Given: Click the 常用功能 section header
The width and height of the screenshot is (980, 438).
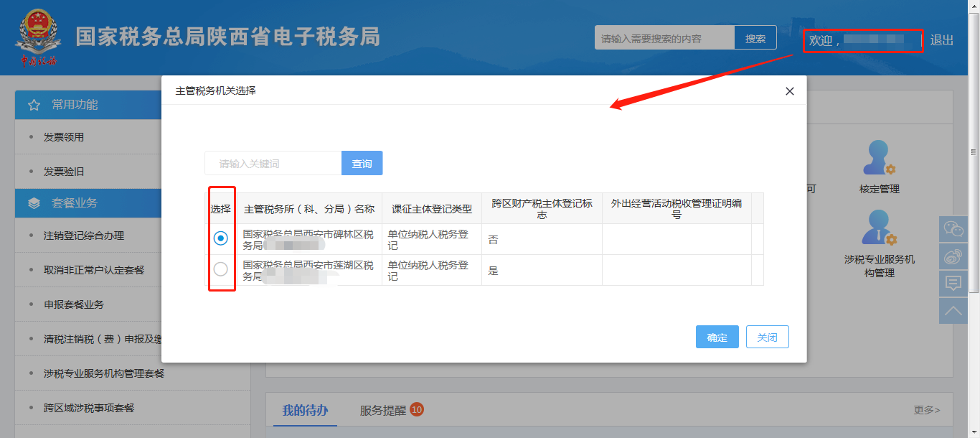Looking at the screenshot, I should point(88,105).
